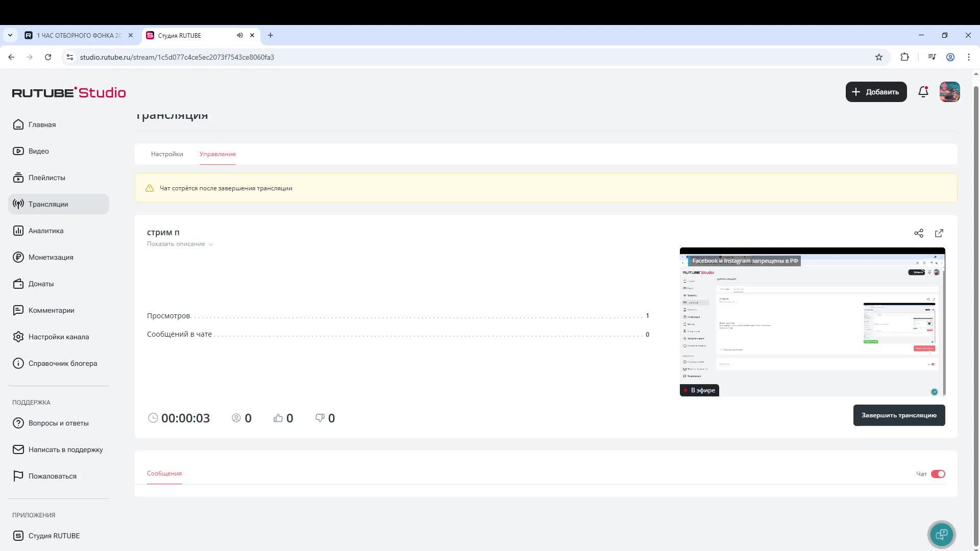
Task: Open Chrome three-dot menu
Action: click(x=969, y=57)
